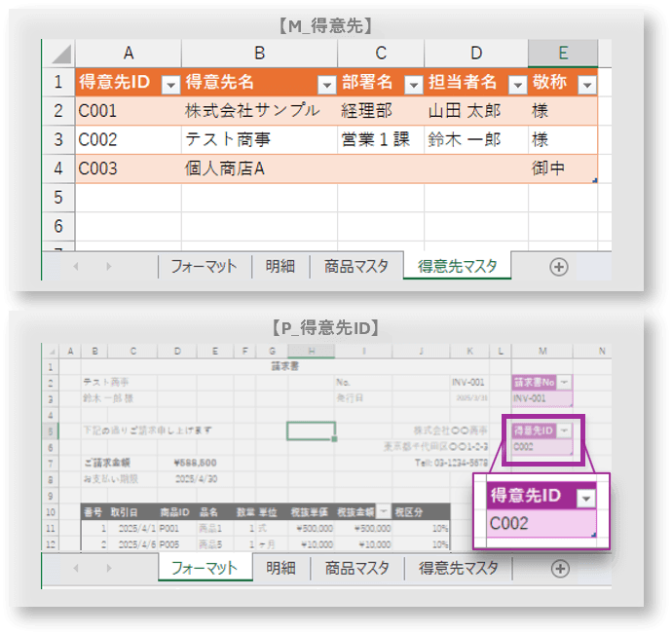Open the enlarged 得意先ID dropdown in the callout
The image size is (672, 635).
click(x=584, y=498)
